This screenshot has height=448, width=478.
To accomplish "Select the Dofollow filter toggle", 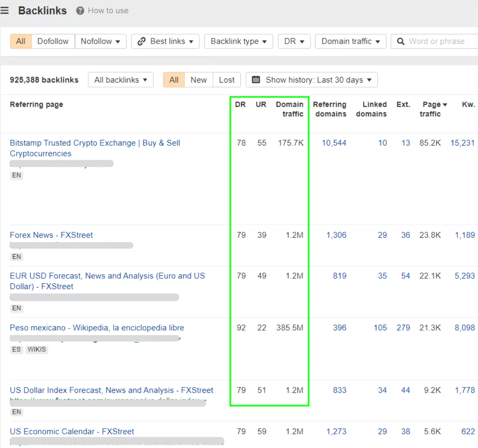I will tap(53, 41).
